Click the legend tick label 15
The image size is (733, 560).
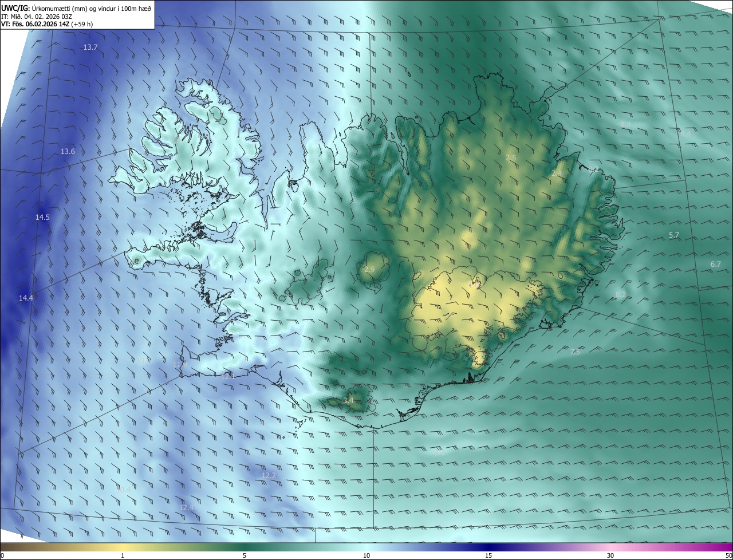click(488, 556)
